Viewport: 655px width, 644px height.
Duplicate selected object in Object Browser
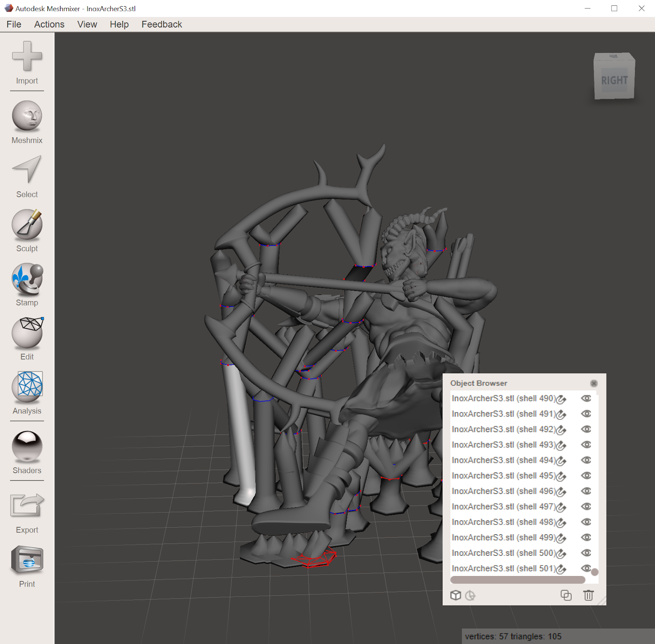point(566,596)
